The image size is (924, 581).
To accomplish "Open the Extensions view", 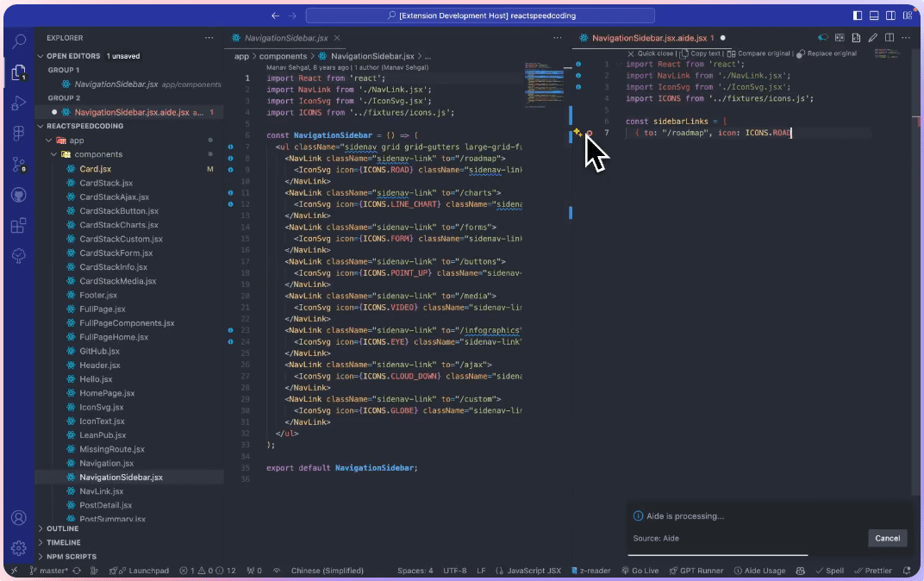I will tap(19, 225).
